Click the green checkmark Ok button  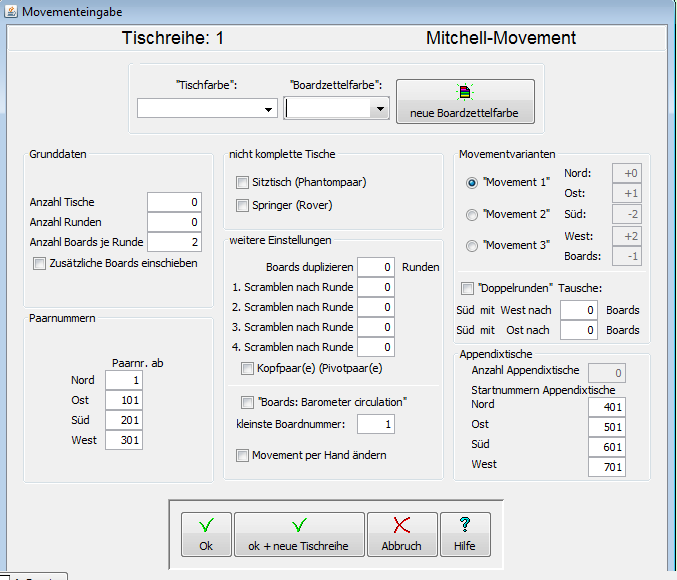tap(206, 534)
